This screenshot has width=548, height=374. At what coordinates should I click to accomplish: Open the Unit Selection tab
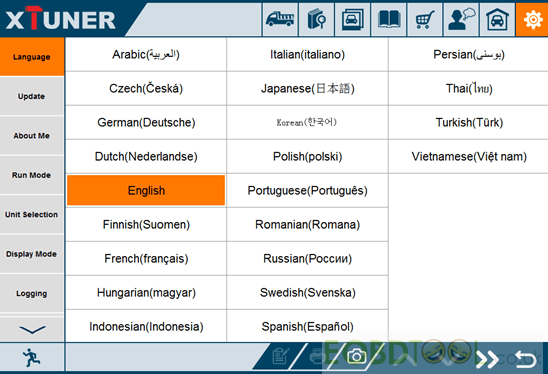click(32, 215)
